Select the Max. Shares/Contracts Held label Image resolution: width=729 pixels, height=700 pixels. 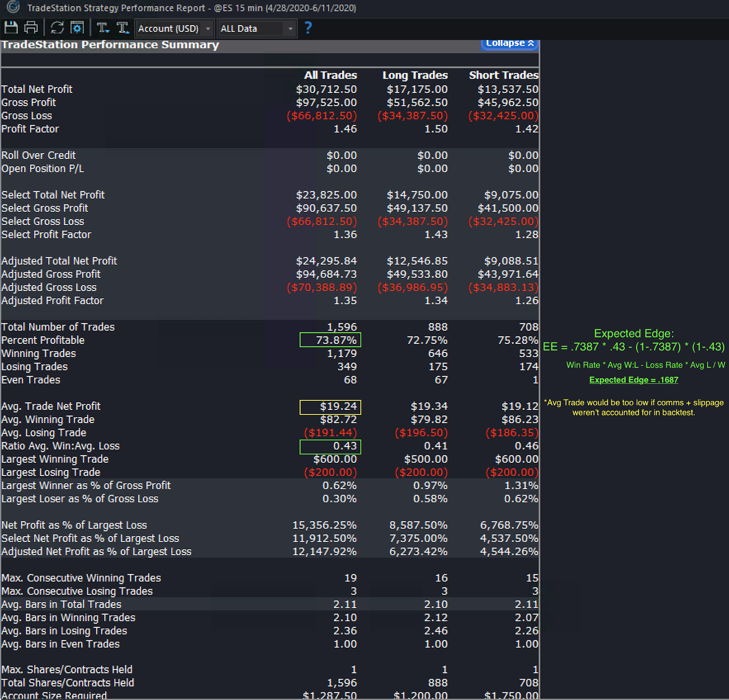[x=67, y=669]
